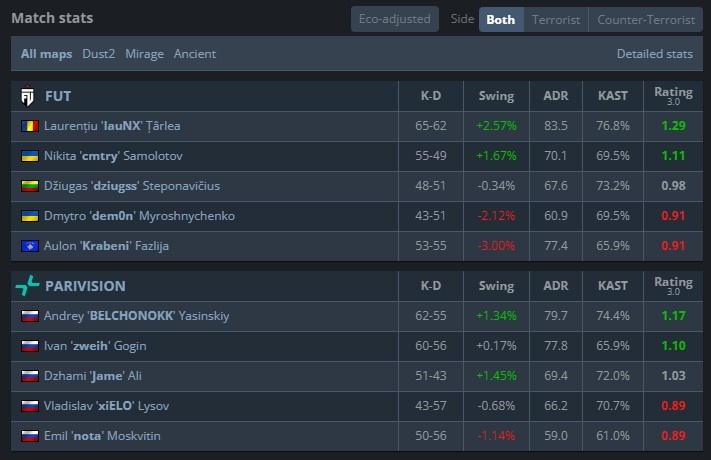
Task: Select the Dust2 map tab
Action: pyautogui.click(x=100, y=53)
